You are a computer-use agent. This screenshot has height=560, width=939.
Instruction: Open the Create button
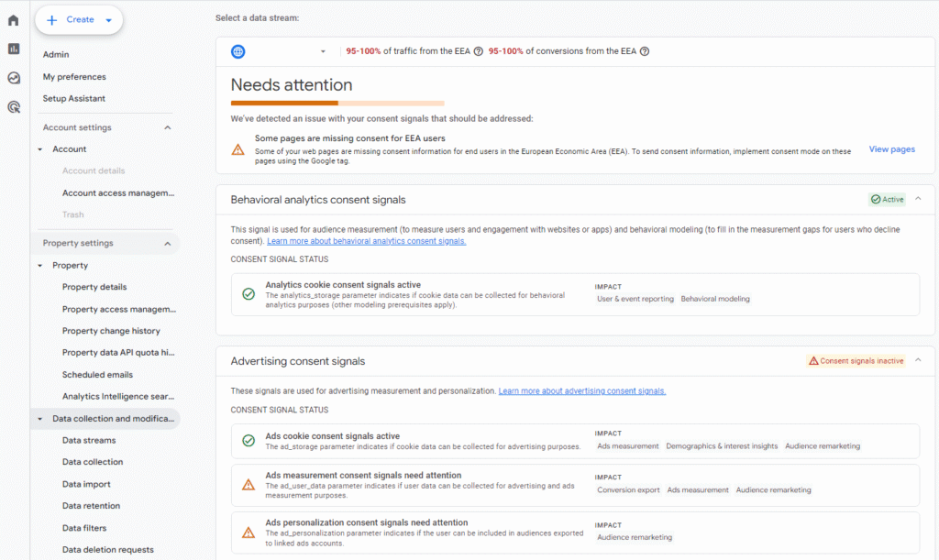[x=79, y=18]
